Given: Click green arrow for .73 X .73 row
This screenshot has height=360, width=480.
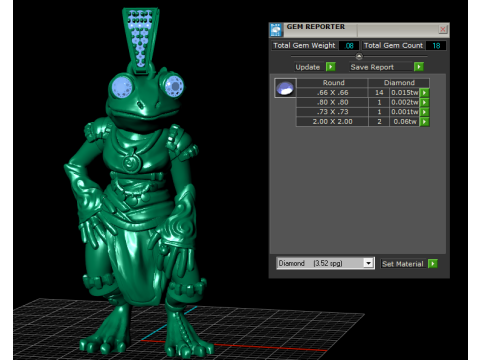Looking at the screenshot, I should coord(424,112).
